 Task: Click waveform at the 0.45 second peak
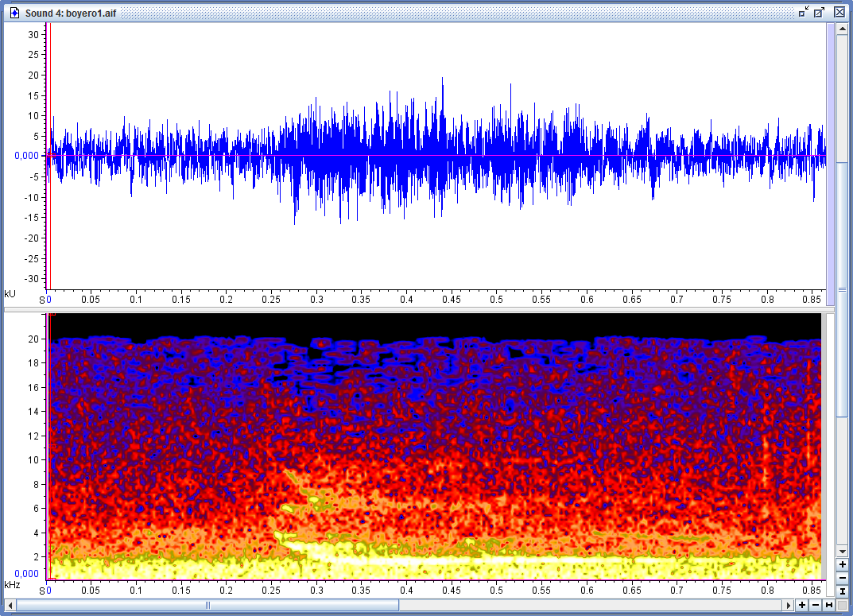pos(442,87)
